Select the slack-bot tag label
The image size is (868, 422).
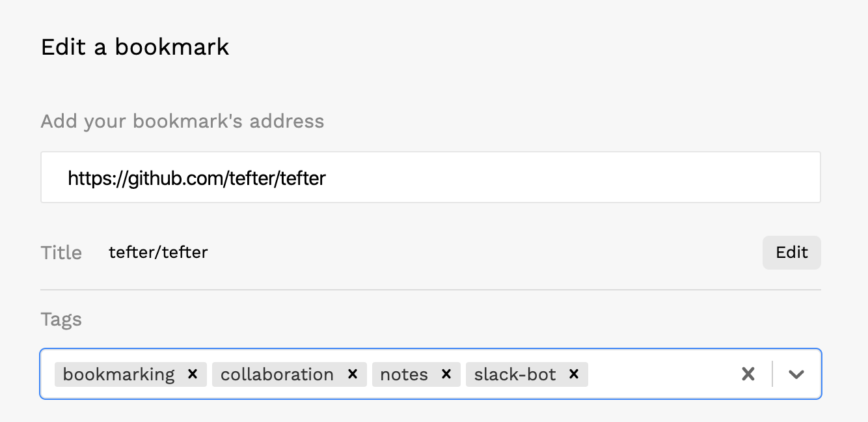515,374
